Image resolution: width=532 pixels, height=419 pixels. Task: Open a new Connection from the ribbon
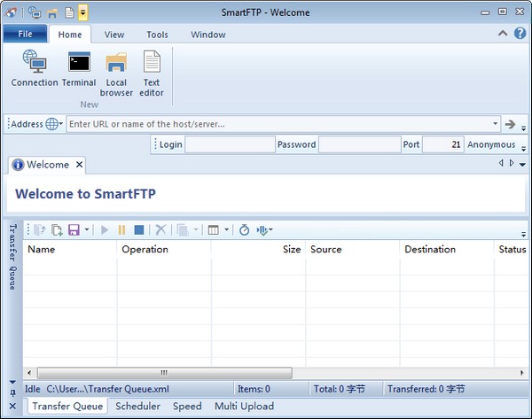(x=35, y=69)
